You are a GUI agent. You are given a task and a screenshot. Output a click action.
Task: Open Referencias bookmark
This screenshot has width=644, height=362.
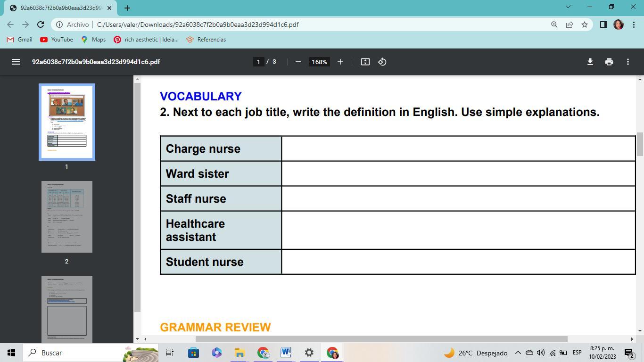pyautogui.click(x=206, y=40)
